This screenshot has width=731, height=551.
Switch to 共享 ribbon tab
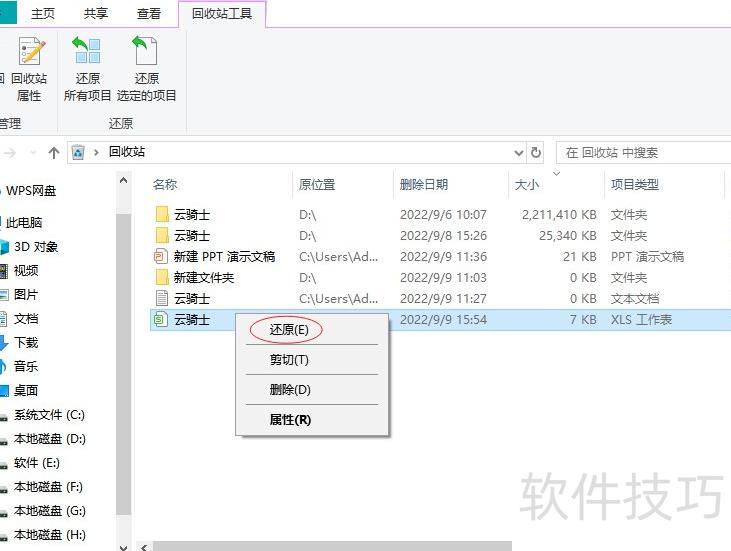(x=96, y=14)
